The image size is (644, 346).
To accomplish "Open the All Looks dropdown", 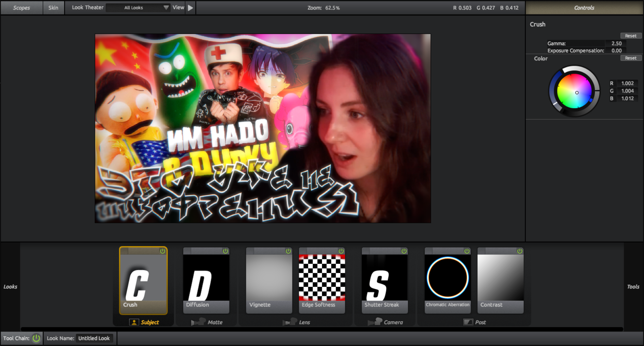I will [x=138, y=8].
